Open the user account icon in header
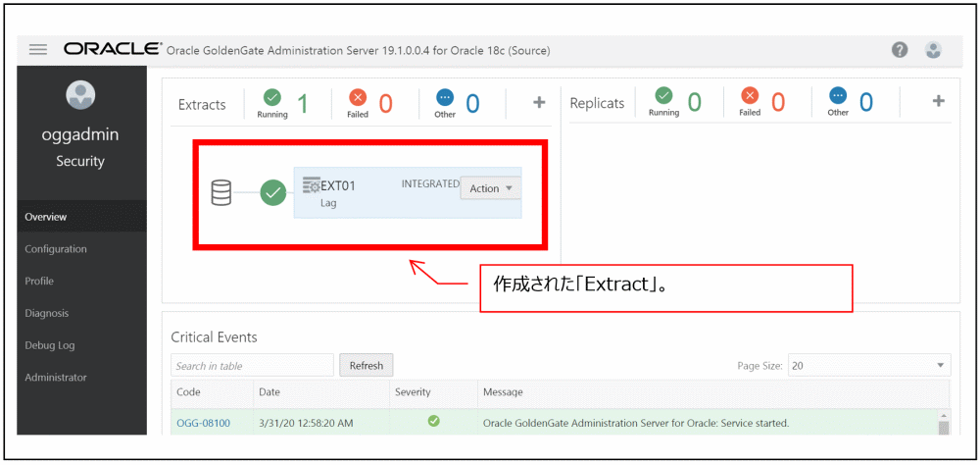The image size is (980, 465). coord(933,50)
